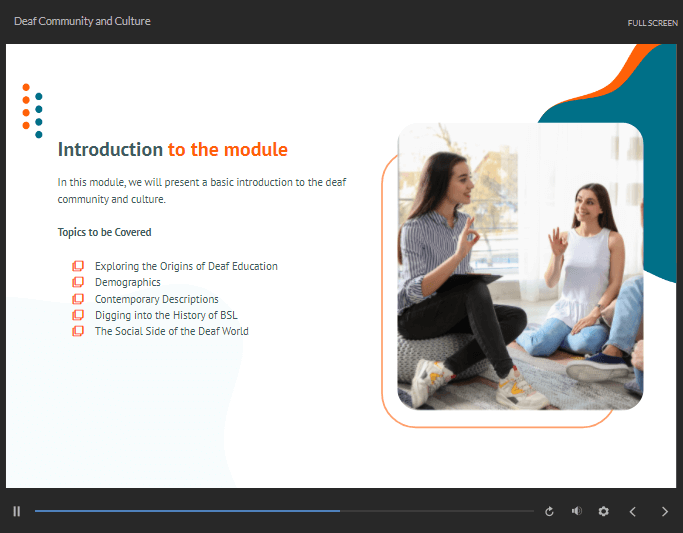Click the slide progress seek bar
The image size is (683, 533).
coord(284,511)
